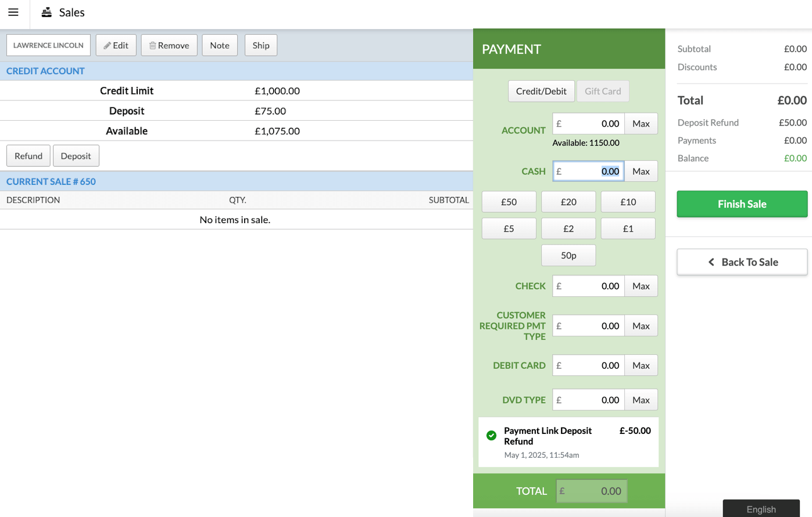812x517 pixels.
Task: Click Max beside the Check field
Action: (641, 286)
